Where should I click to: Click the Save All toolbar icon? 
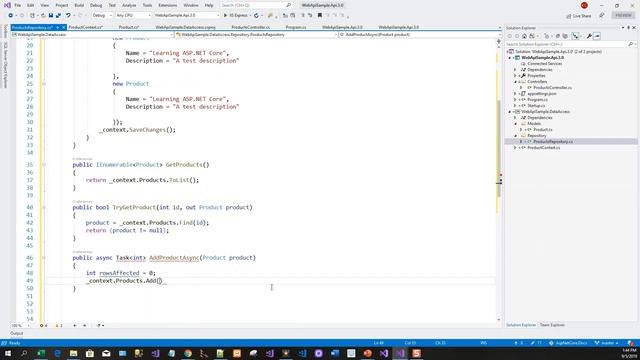[58, 16]
